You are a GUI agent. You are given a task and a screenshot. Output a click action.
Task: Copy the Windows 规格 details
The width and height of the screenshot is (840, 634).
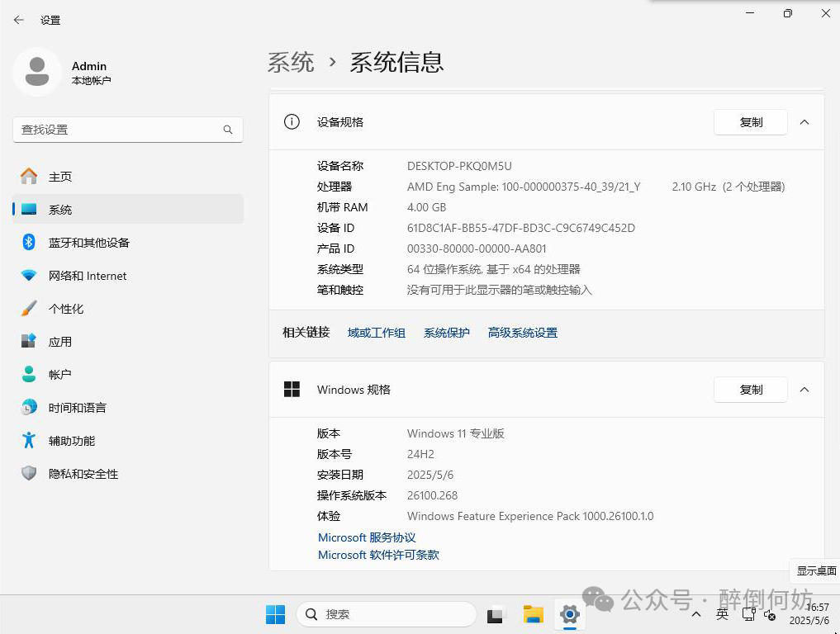click(750, 390)
